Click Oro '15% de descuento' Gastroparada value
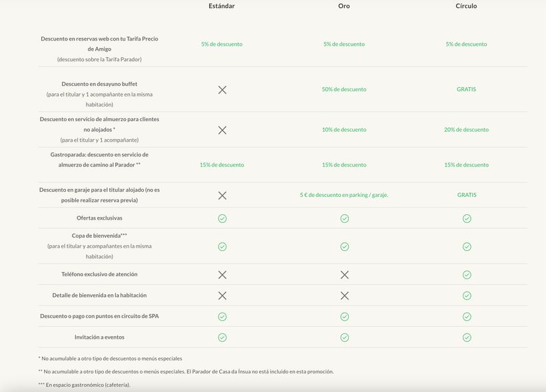 [344, 164]
